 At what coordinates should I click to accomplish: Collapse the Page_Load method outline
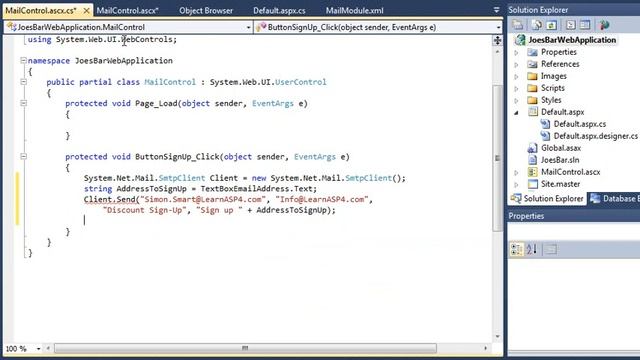pos(23,103)
